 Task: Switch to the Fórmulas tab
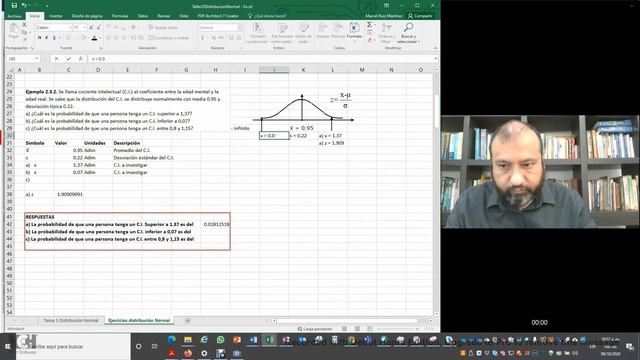(x=120, y=16)
